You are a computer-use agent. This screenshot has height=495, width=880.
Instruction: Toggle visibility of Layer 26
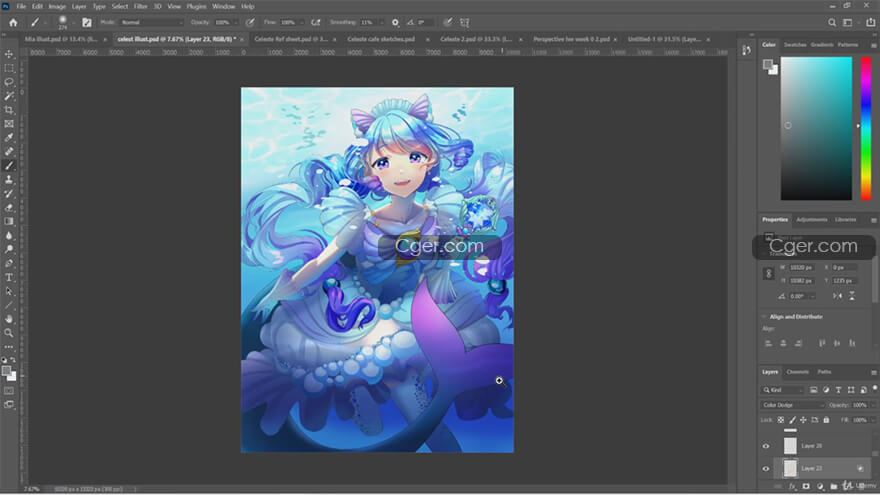pos(766,446)
